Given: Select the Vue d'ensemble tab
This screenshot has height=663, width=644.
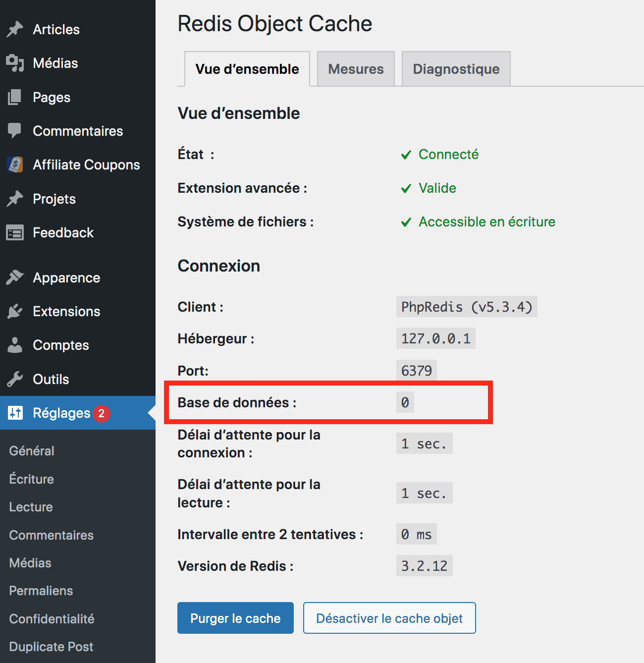Looking at the screenshot, I should [247, 69].
